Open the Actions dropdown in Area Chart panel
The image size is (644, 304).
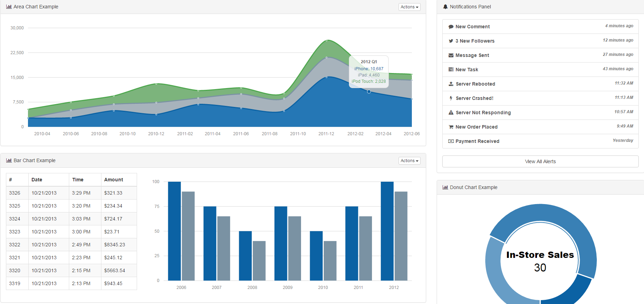click(x=409, y=7)
